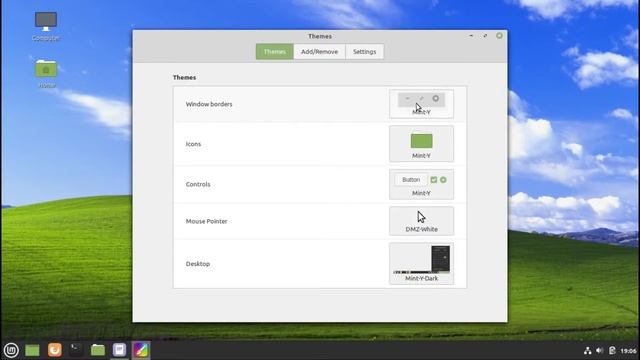Open the Computer desktop icon
Viewport: 640px width, 360px height.
click(46, 26)
